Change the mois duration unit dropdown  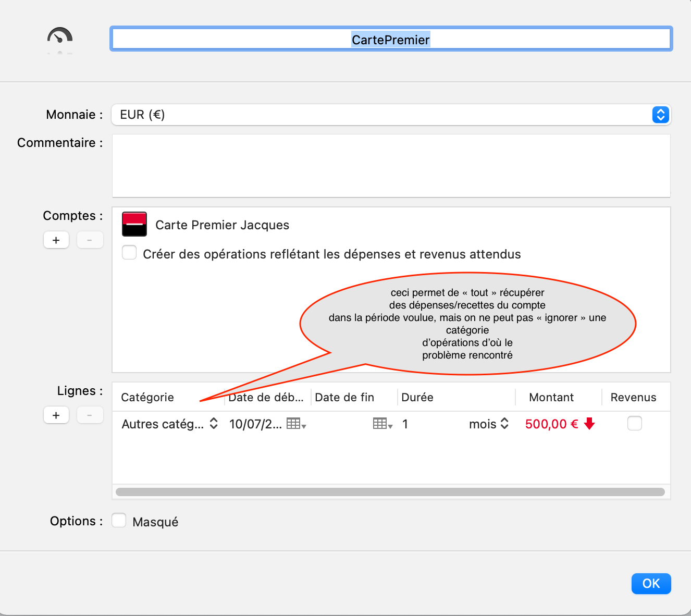(x=504, y=424)
